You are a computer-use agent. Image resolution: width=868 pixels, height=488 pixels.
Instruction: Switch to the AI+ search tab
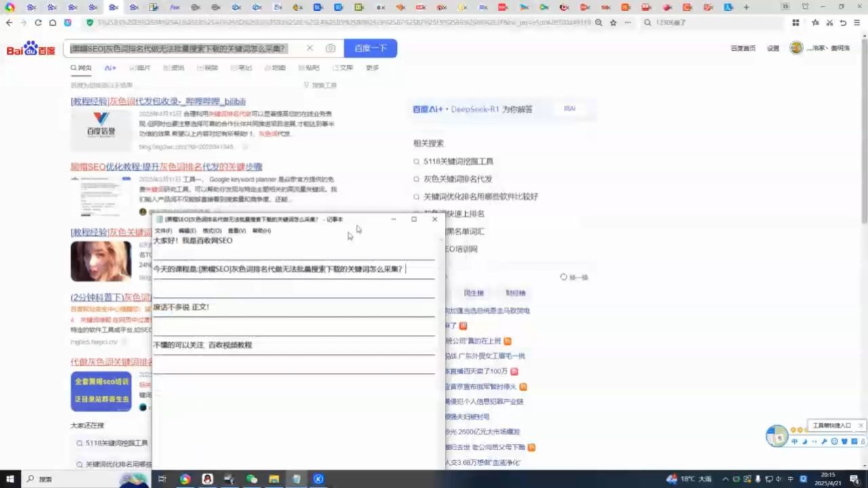coord(111,68)
